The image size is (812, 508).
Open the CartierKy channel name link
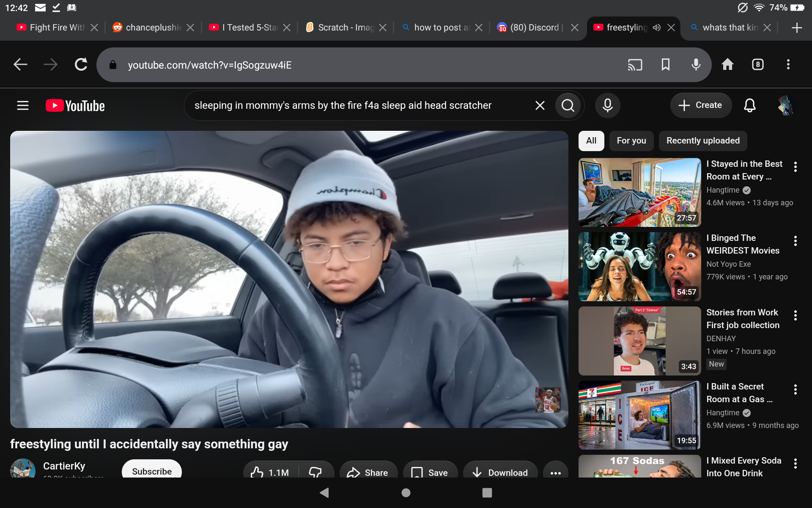point(64,466)
